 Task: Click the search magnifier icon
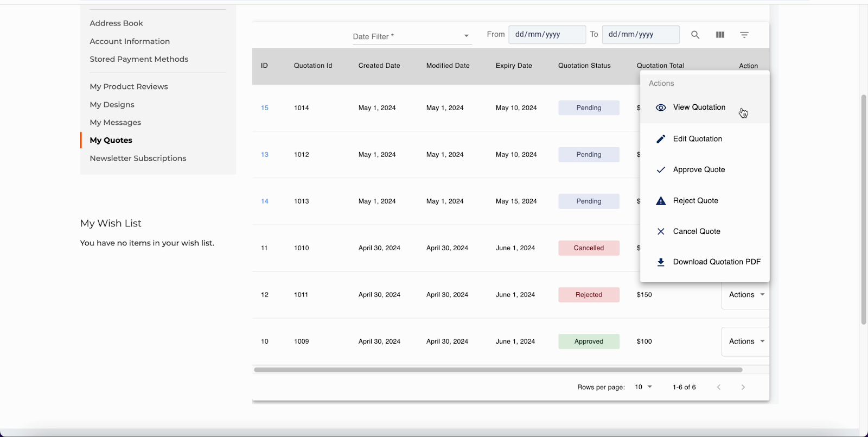click(695, 35)
